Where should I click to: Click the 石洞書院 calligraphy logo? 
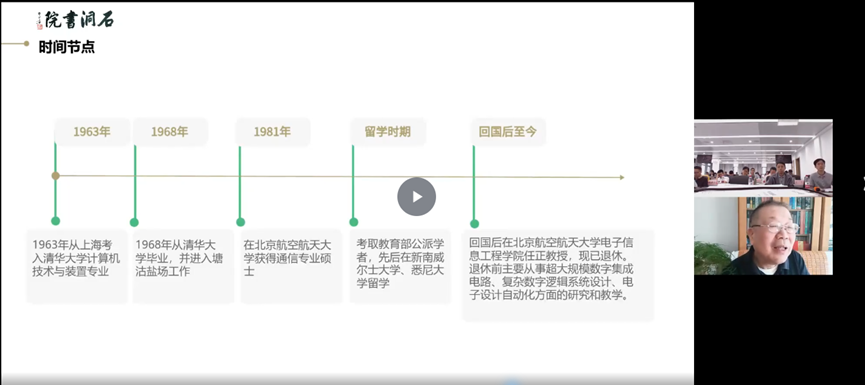click(80, 20)
